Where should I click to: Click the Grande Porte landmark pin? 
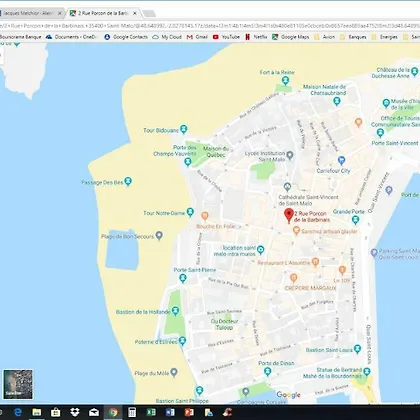click(355, 220)
